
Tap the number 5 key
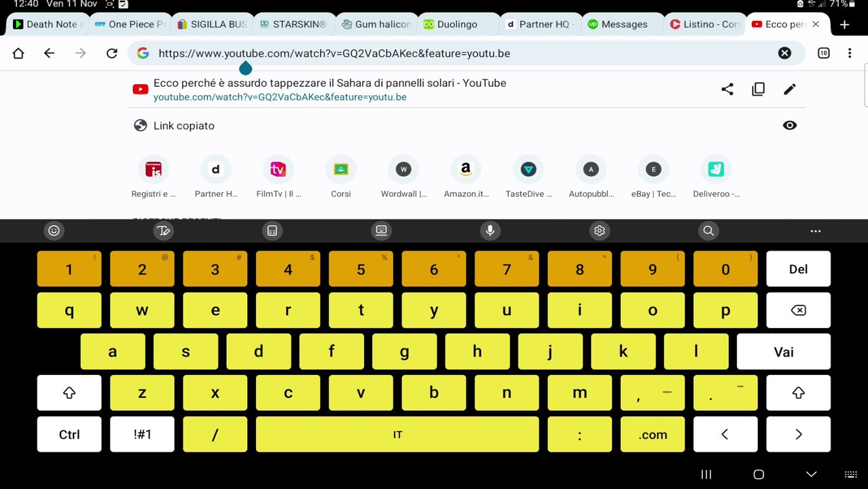click(x=361, y=269)
